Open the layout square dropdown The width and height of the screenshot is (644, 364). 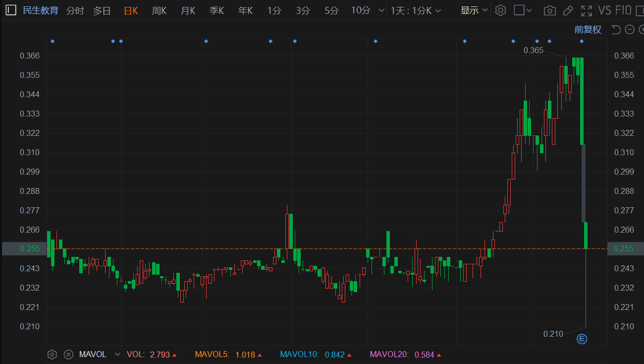coord(523,10)
